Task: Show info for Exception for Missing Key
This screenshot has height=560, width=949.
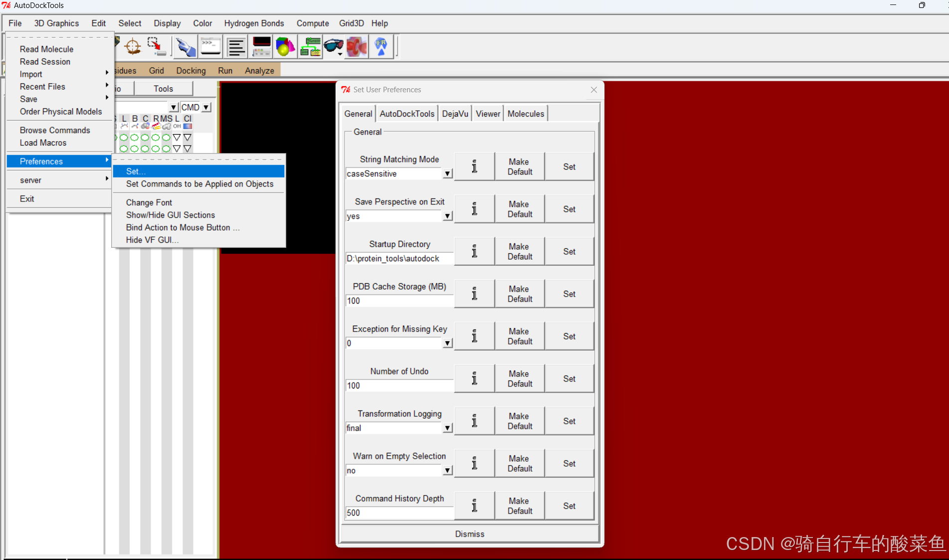Action: [474, 336]
